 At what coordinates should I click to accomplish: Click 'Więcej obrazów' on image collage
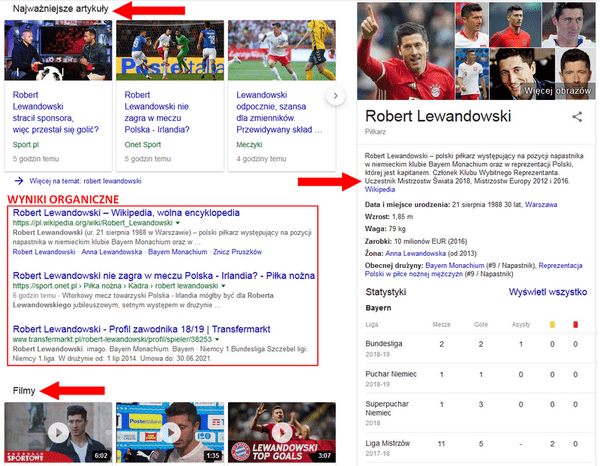click(557, 91)
